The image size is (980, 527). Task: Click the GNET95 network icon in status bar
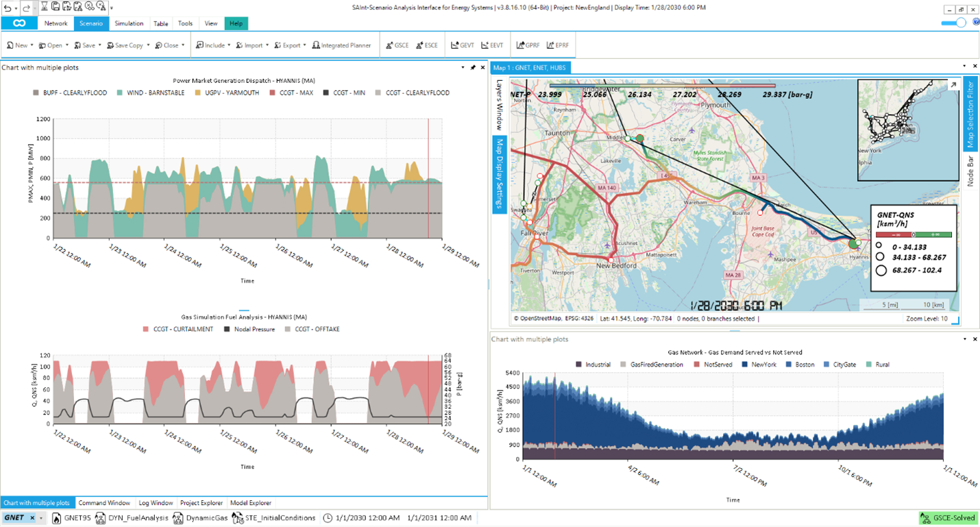[x=55, y=517]
